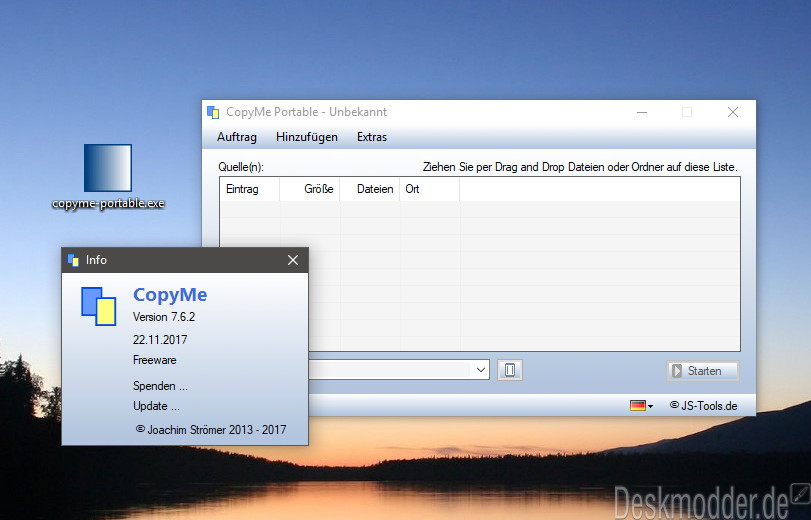Click the Version 7.6.2 text
Image resolution: width=811 pixels, height=520 pixels.
(x=164, y=317)
